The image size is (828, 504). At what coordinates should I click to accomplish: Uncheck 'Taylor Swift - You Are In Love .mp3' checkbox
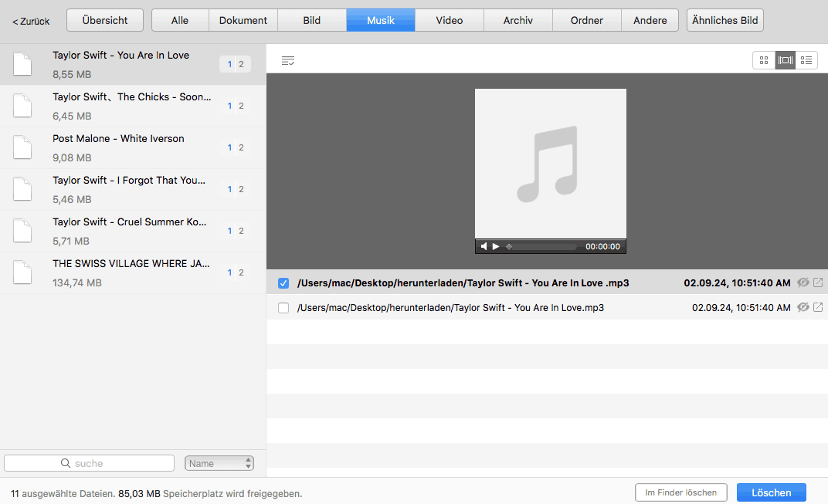tap(283, 283)
